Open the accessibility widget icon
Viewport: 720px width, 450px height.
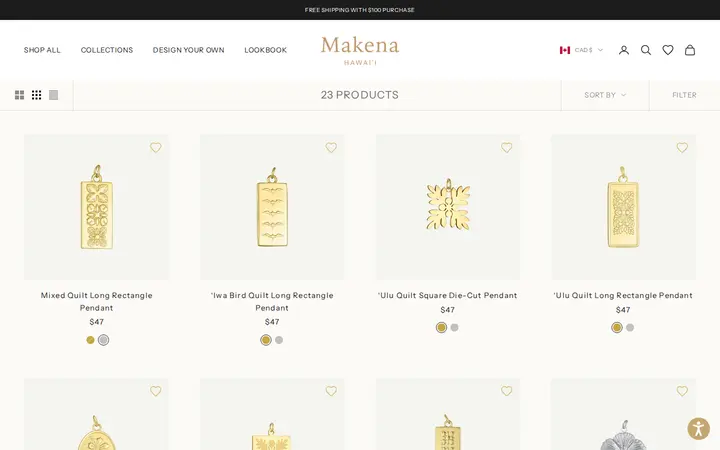(x=698, y=429)
